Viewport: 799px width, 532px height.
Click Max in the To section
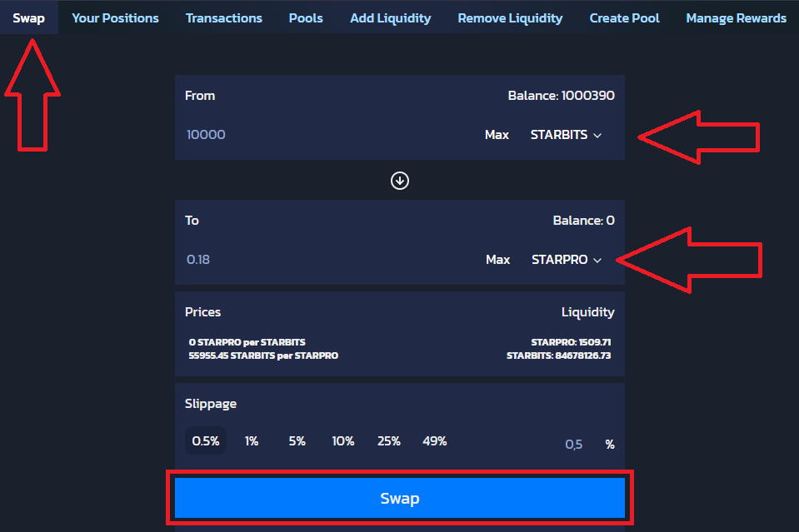[498, 259]
